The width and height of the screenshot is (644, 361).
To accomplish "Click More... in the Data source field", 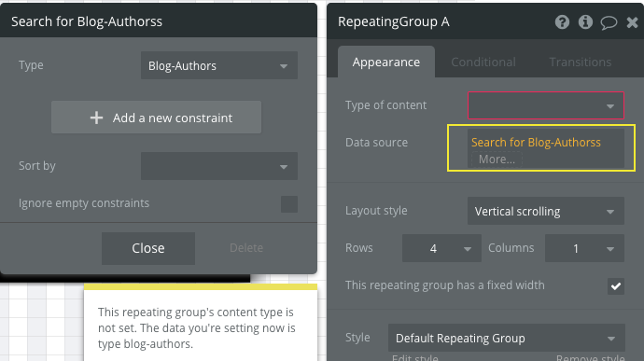I will point(497,160).
